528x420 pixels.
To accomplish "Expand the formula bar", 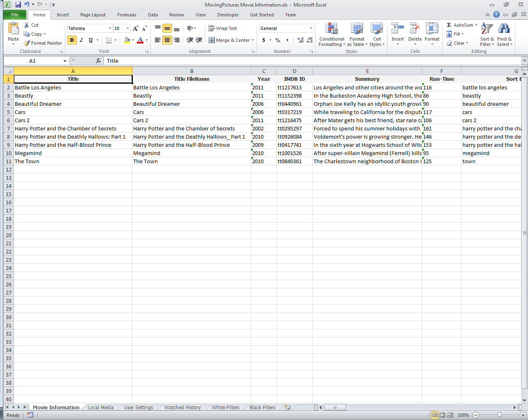I will (x=524, y=61).
